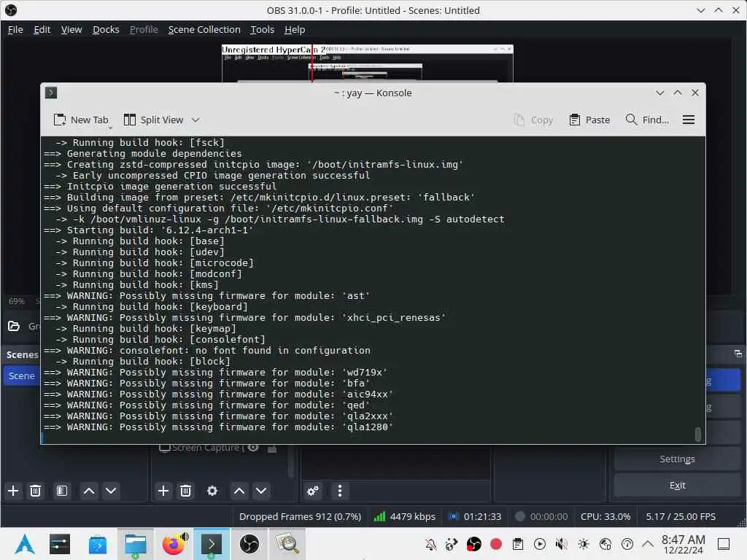Open the magnifier document app in taskbar
The image size is (747, 560).
(x=287, y=544)
